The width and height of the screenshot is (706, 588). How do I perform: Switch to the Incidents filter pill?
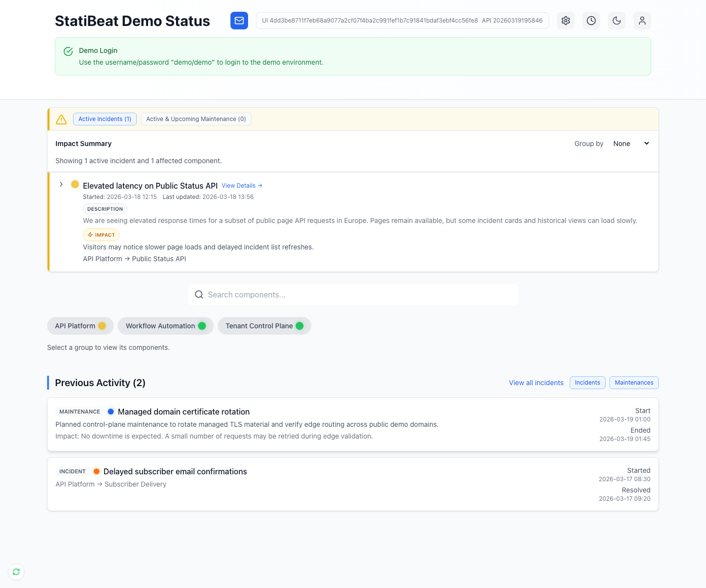coord(587,383)
